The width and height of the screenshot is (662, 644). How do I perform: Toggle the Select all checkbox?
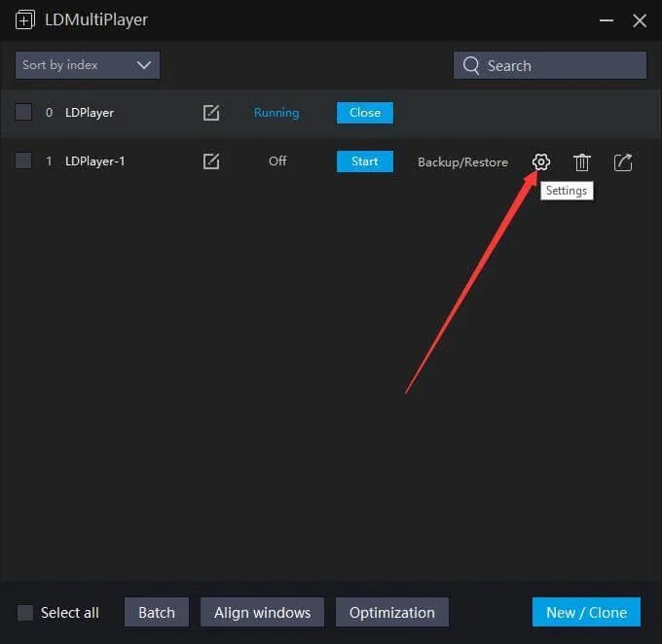coord(25,612)
